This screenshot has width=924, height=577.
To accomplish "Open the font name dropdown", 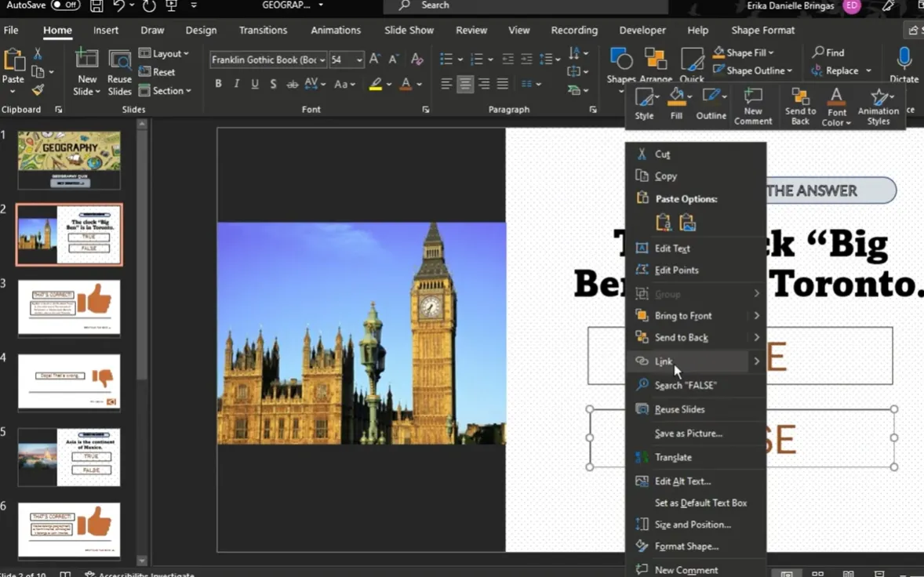I will (x=322, y=60).
